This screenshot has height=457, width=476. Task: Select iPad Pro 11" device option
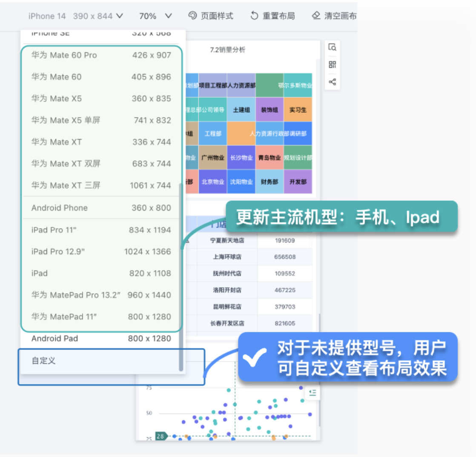tap(101, 230)
